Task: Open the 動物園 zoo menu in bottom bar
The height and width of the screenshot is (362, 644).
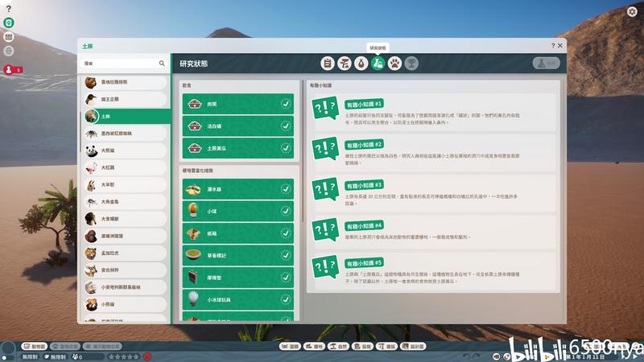Action: pyautogui.click(x=35, y=347)
